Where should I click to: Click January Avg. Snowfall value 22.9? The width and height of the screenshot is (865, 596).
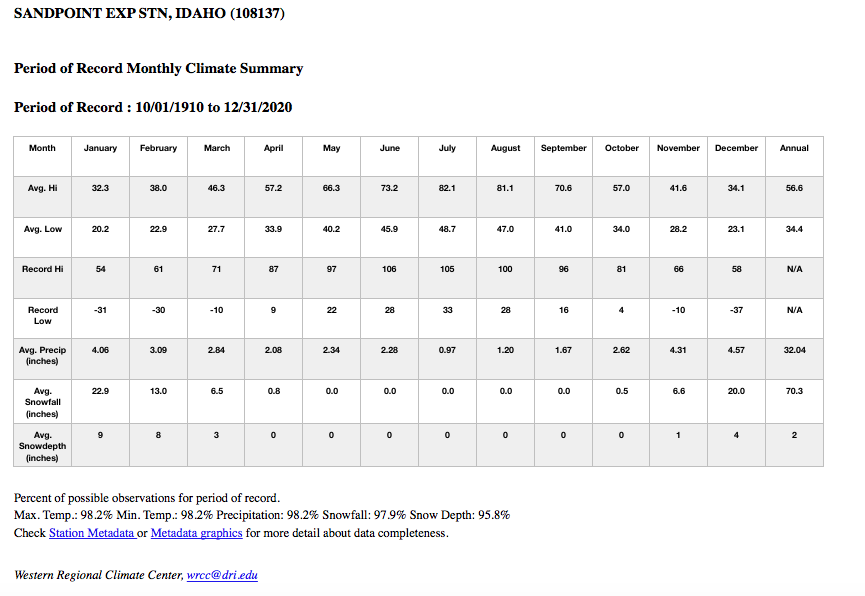coord(100,391)
